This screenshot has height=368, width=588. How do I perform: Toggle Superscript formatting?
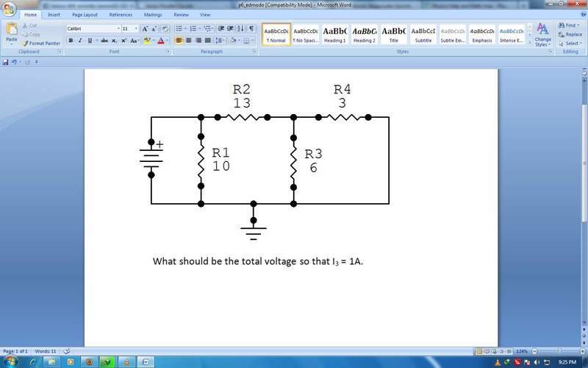pos(123,40)
